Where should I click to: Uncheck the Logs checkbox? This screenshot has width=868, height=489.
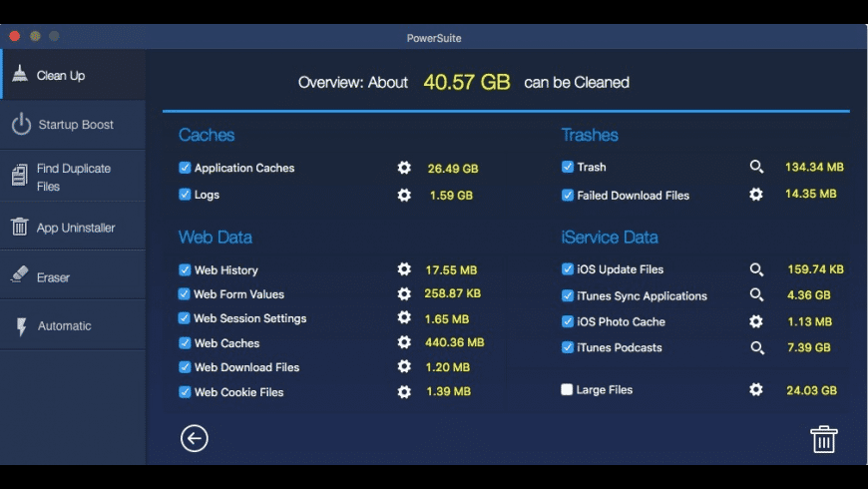click(185, 195)
